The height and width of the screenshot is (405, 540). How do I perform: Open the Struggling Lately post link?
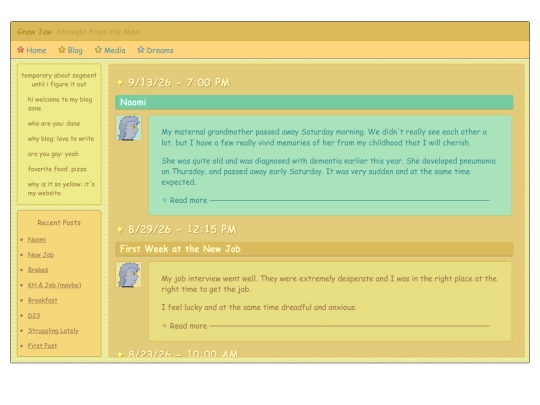[53, 331]
